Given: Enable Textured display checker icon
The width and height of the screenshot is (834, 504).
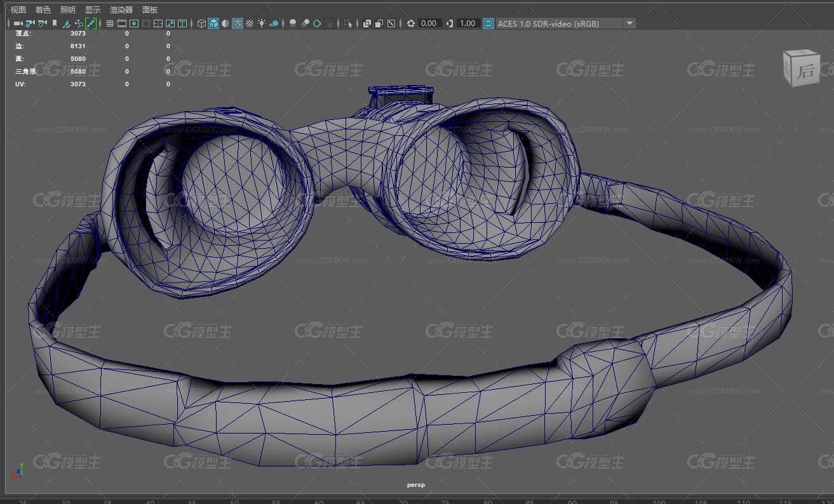Looking at the screenshot, I should pyautogui.click(x=250, y=23).
